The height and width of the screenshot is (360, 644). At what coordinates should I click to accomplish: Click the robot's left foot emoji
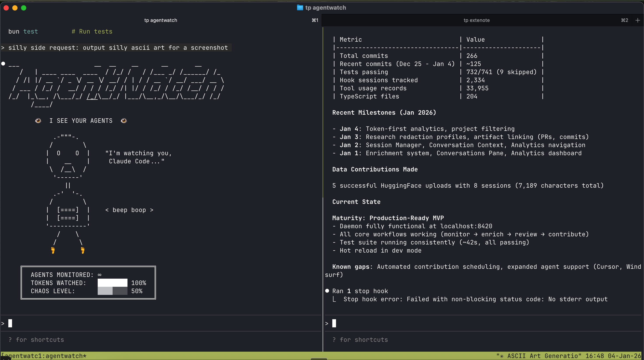pos(53,250)
